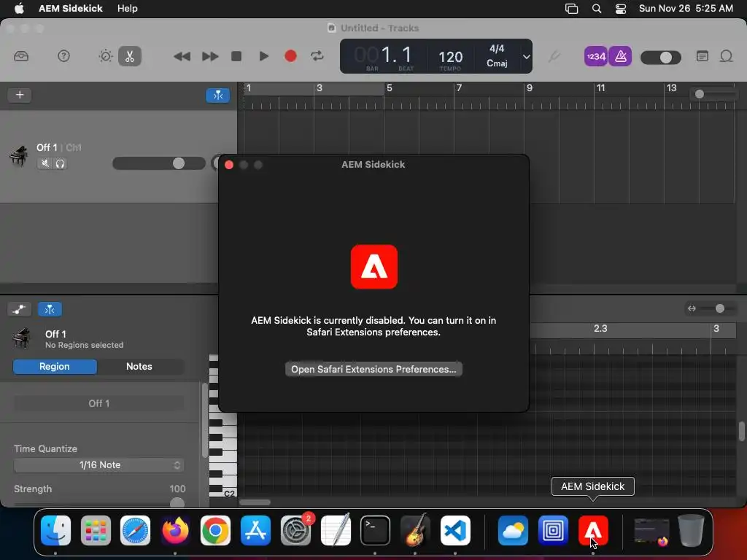
Task: Open TextEdit from the Dock
Action: coord(336,531)
